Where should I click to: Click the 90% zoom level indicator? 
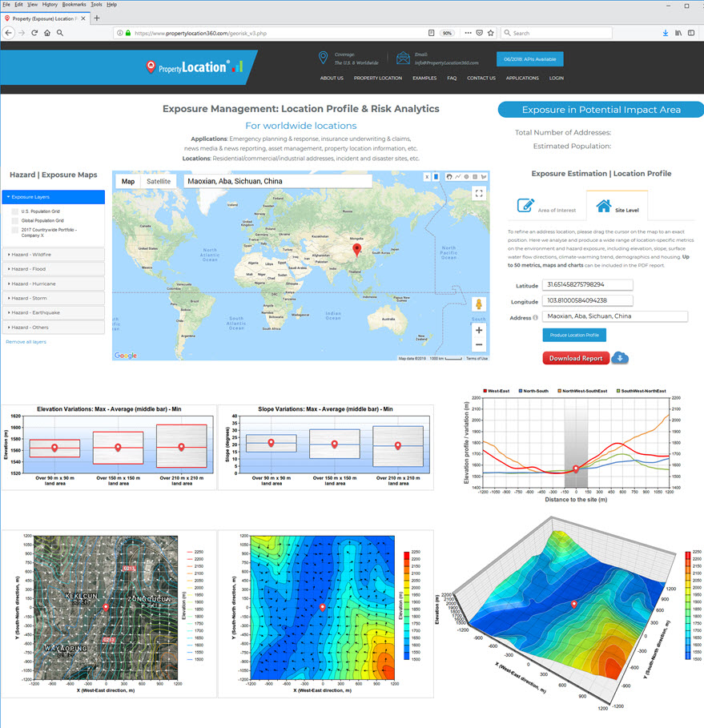coord(447,33)
